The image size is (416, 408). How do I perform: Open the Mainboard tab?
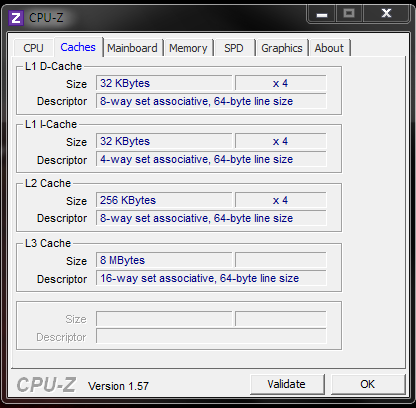[132, 48]
